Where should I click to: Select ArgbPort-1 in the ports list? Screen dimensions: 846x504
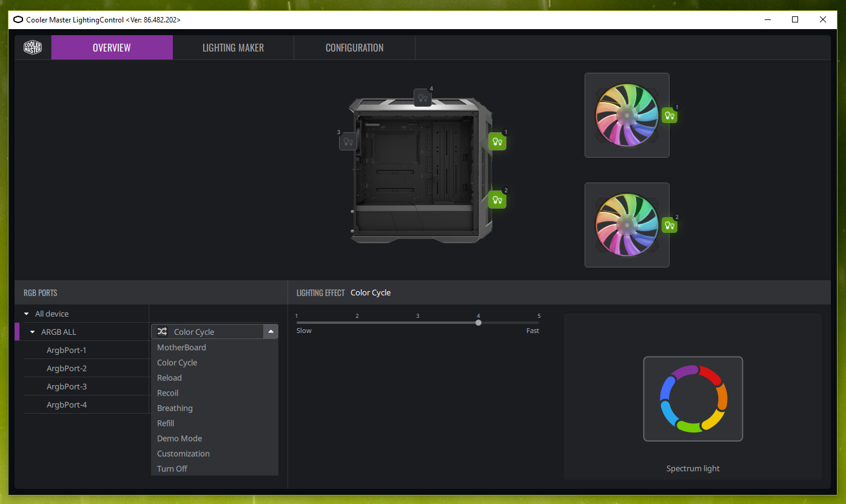click(67, 350)
